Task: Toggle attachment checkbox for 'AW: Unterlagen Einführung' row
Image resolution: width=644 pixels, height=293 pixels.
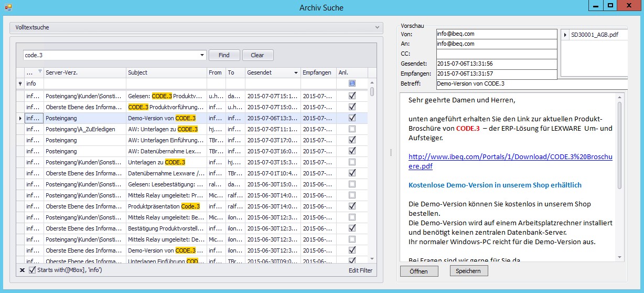Action: point(352,140)
